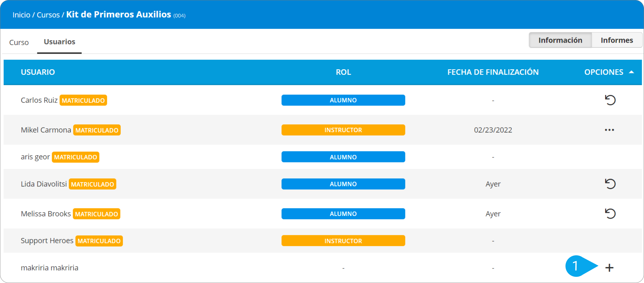This screenshot has height=283, width=644.
Task: Toggle sort arrow beside OPCIONES
Action: click(x=631, y=72)
